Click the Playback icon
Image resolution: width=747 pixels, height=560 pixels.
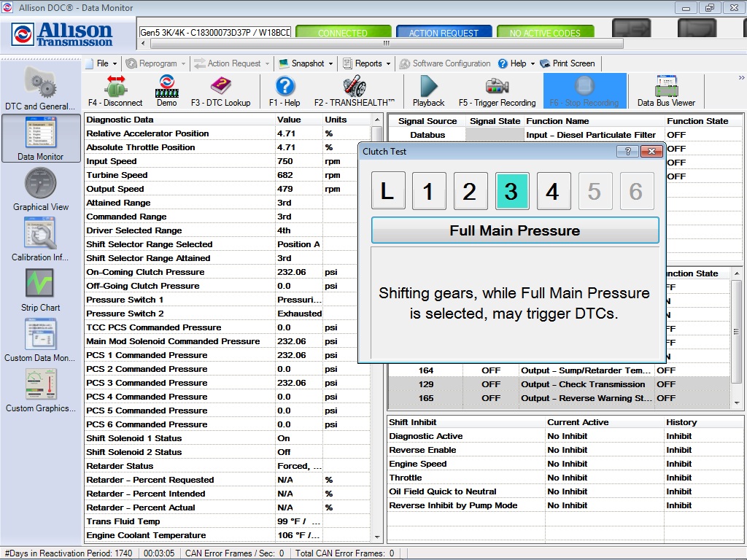(x=428, y=91)
